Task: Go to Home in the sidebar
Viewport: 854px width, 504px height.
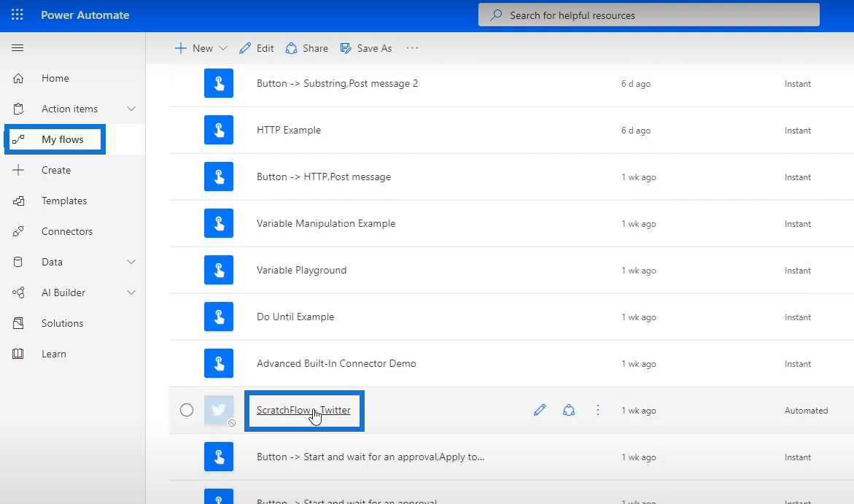Action: coord(55,79)
